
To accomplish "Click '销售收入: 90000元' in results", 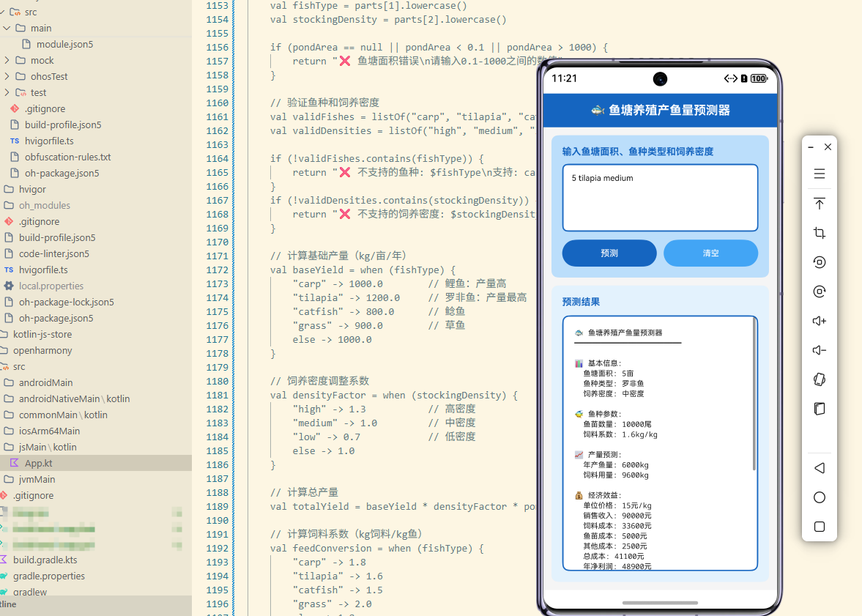I will tap(617, 516).
